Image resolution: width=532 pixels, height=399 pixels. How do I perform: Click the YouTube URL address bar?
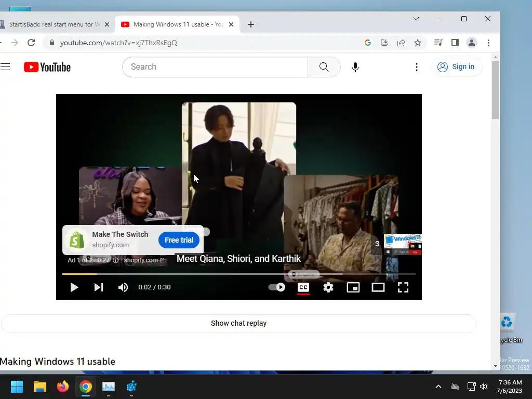(x=118, y=43)
